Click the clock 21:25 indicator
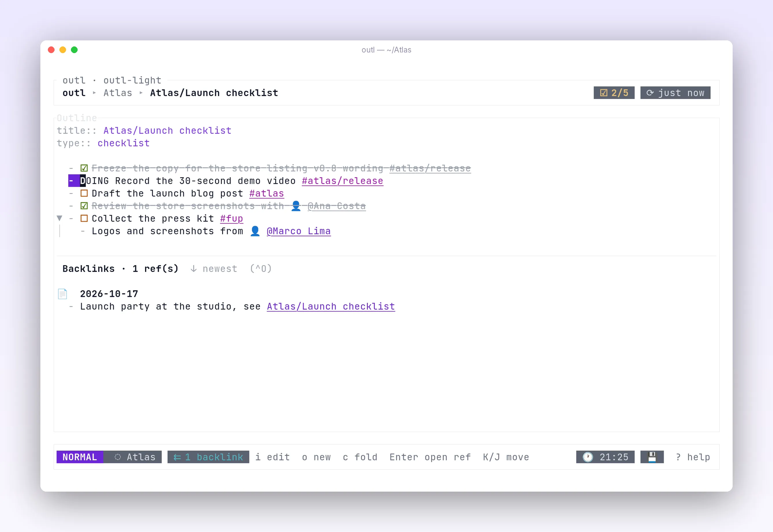 (x=605, y=457)
